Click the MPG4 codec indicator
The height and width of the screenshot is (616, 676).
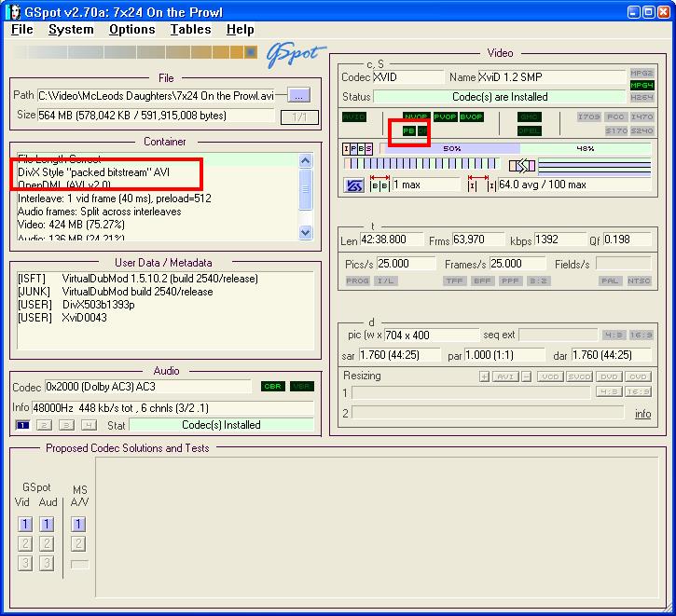coord(642,86)
